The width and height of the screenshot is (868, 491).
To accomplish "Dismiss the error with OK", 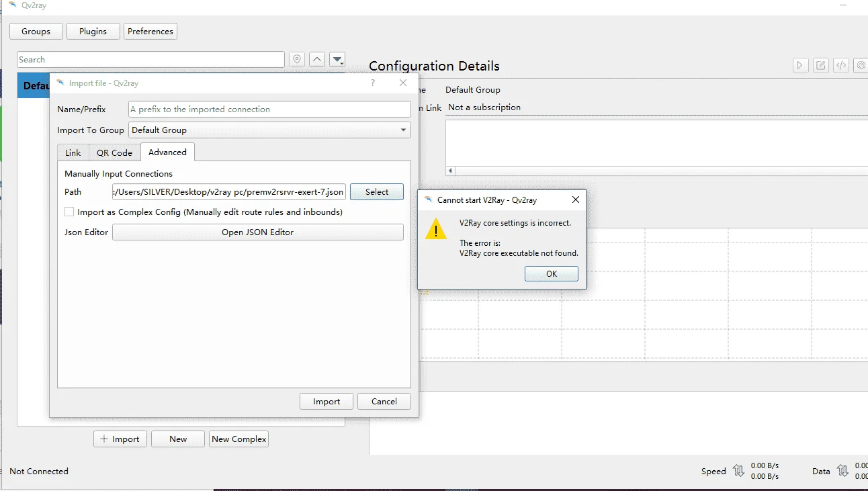I will pyautogui.click(x=552, y=273).
